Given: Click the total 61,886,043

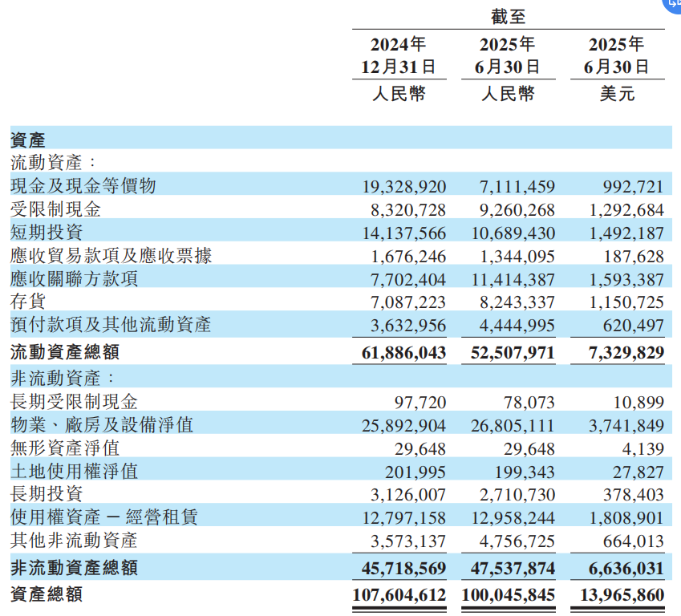Looking at the screenshot, I should tap(403, 352).
